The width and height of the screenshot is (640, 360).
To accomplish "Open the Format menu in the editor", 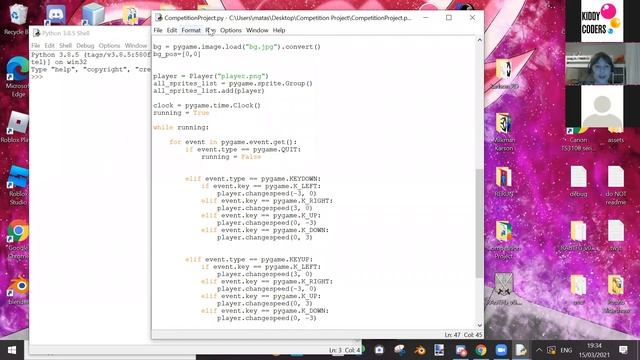I will [x=191, y=30].
